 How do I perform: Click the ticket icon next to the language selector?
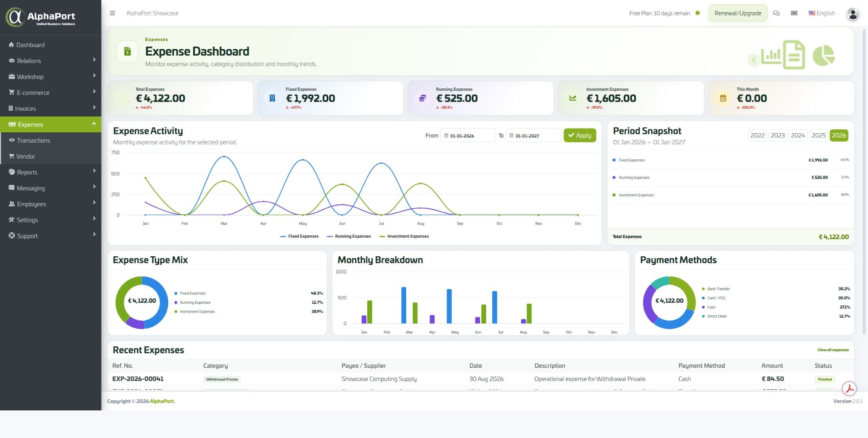tap(794, 13)
